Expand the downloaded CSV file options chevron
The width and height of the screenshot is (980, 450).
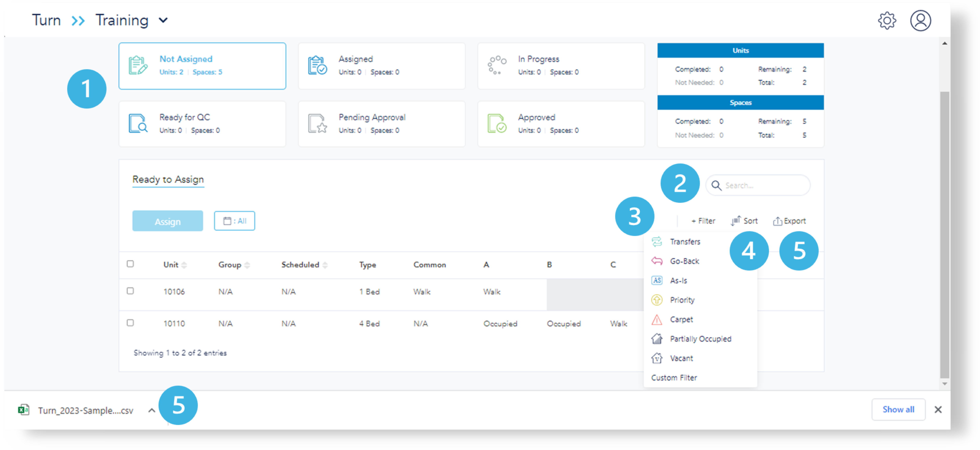click(x=151, y=410)
